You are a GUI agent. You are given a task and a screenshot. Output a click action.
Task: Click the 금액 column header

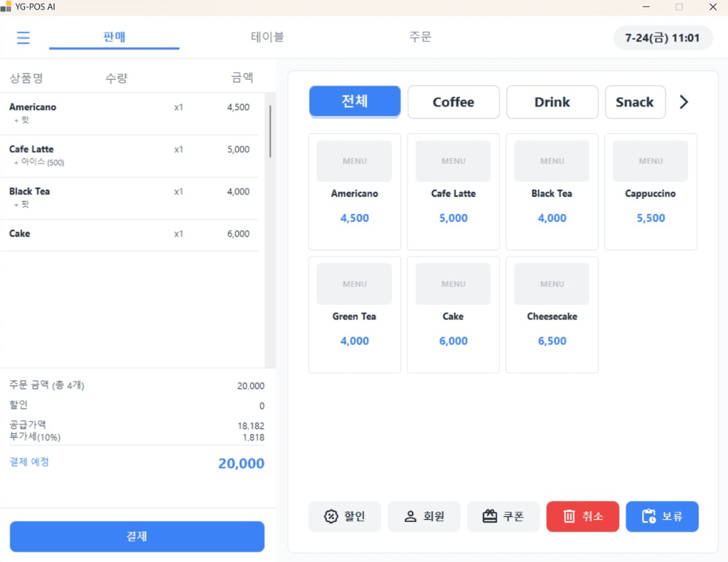242,77
